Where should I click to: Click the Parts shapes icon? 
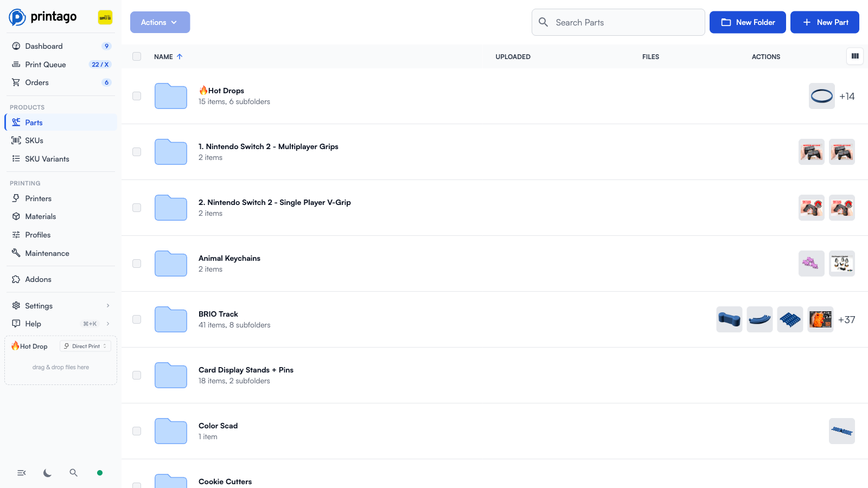[x=16, y=123]
